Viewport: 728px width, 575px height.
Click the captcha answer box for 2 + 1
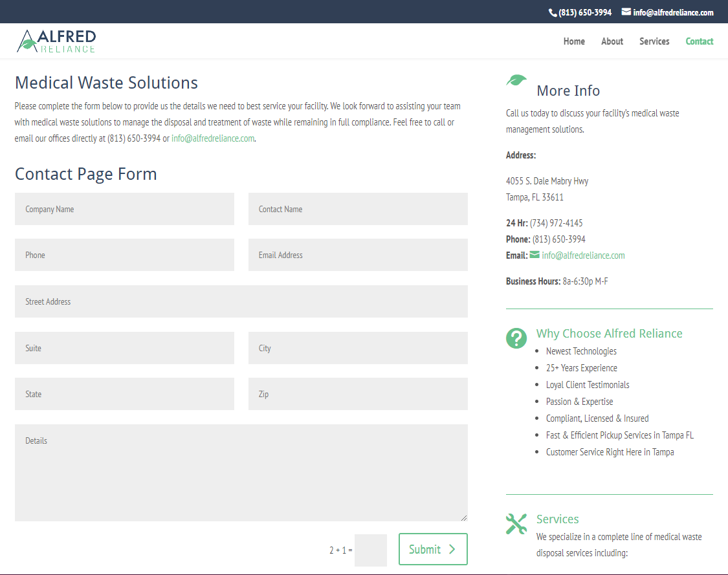tap(371, 550)
